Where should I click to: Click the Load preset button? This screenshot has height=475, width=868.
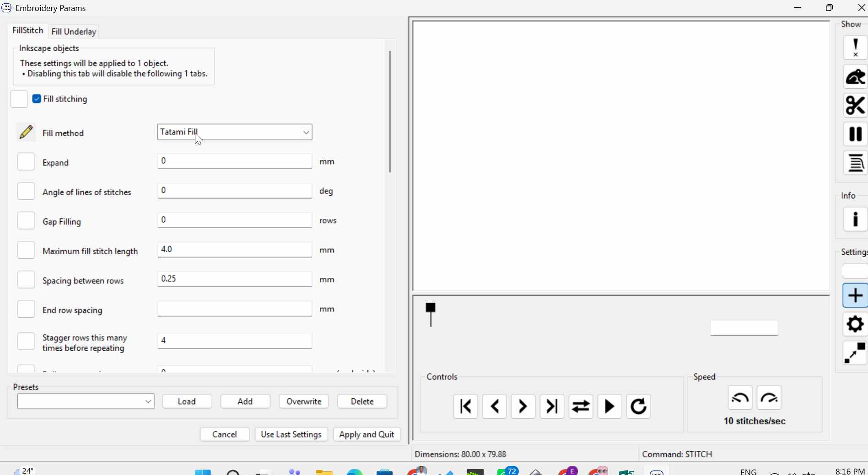(x=187, y=401)
